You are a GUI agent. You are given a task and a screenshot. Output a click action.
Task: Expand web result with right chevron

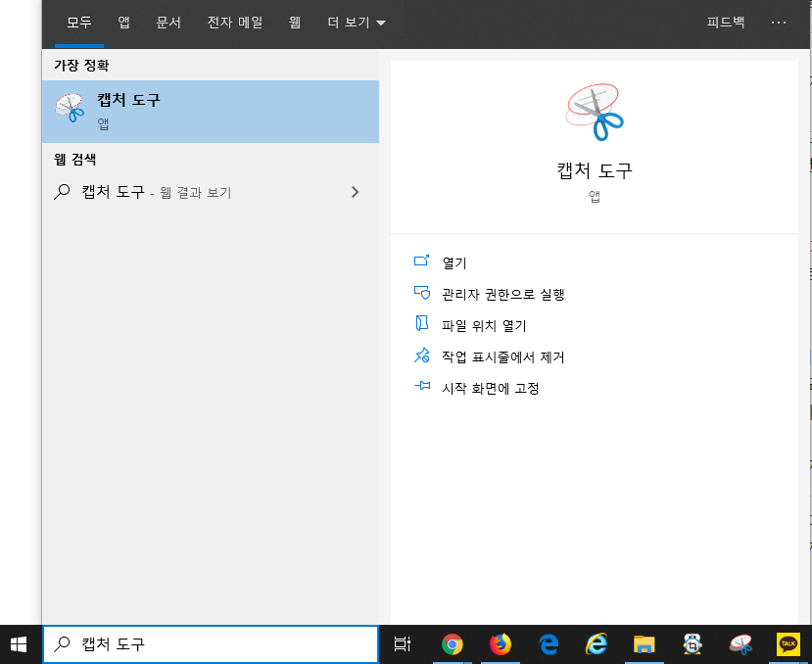[x=355, y=192]
